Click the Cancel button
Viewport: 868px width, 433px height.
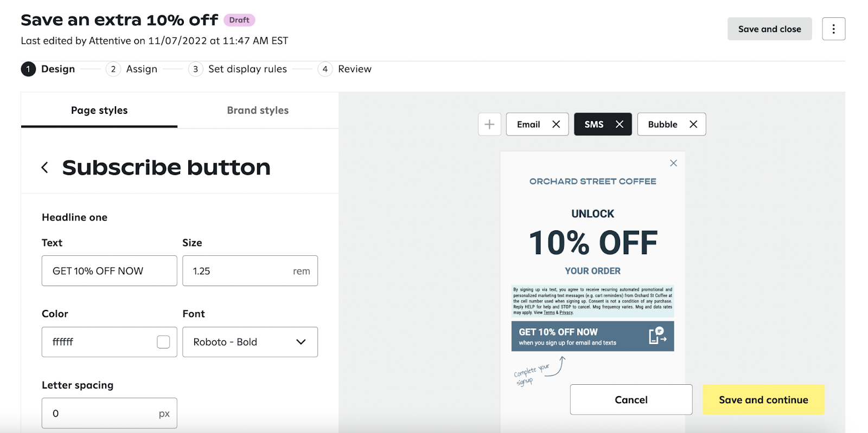(631, 400)
